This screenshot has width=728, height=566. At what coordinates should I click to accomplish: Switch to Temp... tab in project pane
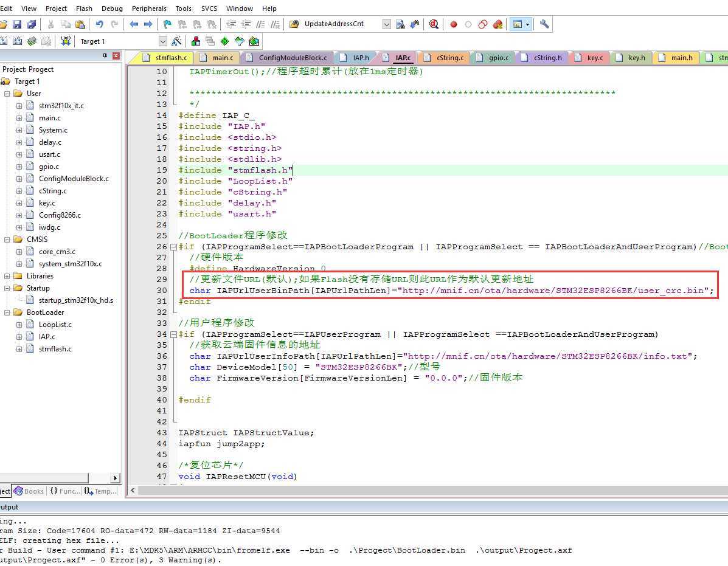pyautogui.click(x=100, y=491)
